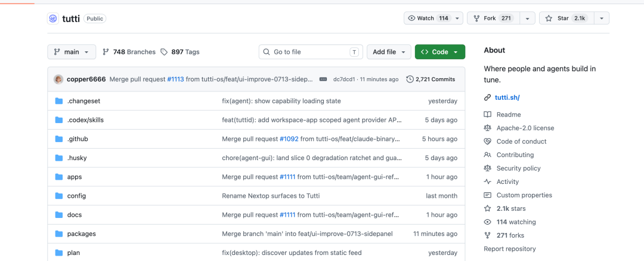
Task: Click the Apache-2.0 license scale icon
Action: (488, 128)
